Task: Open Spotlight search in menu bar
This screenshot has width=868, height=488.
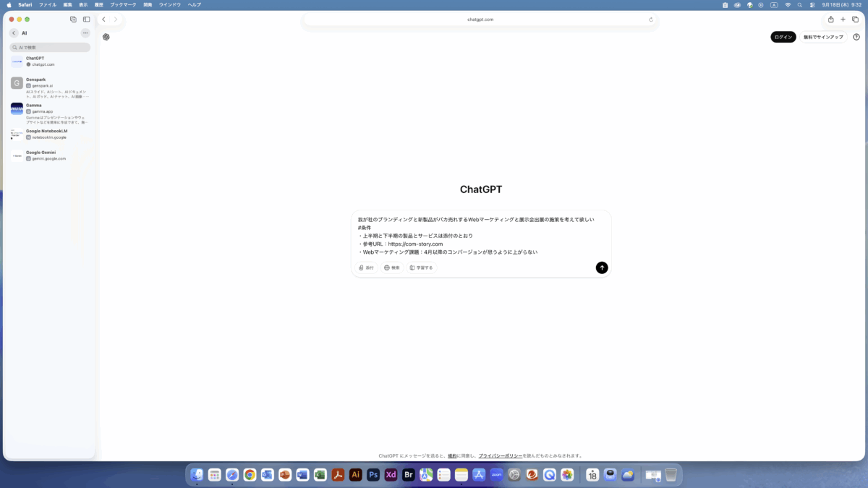Action: tap(801, 4)
